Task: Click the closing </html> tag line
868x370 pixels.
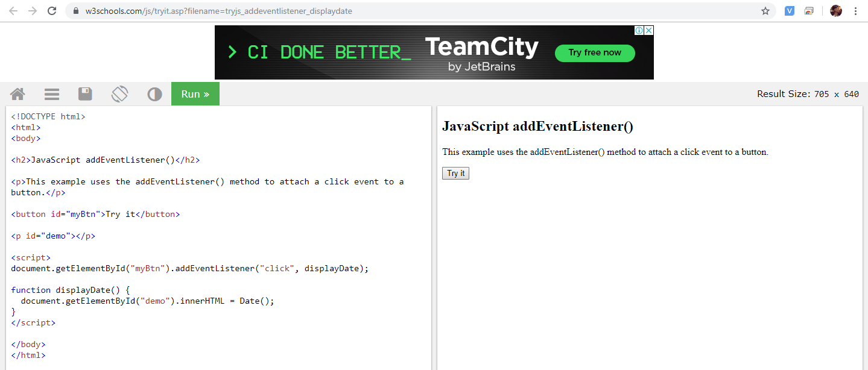Action: click(x=28, y=356)
